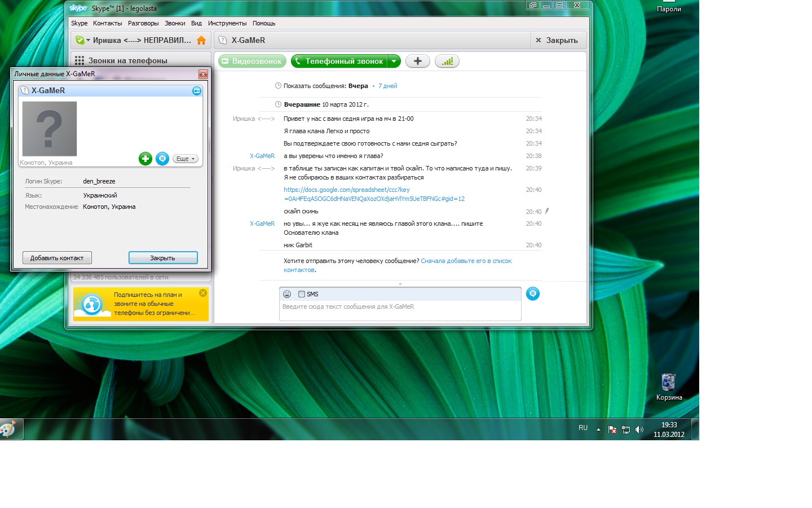The height and width of the screenshot is (508, 812).
Task: Click the Вчера messages filter
Action: click(358, 86)
